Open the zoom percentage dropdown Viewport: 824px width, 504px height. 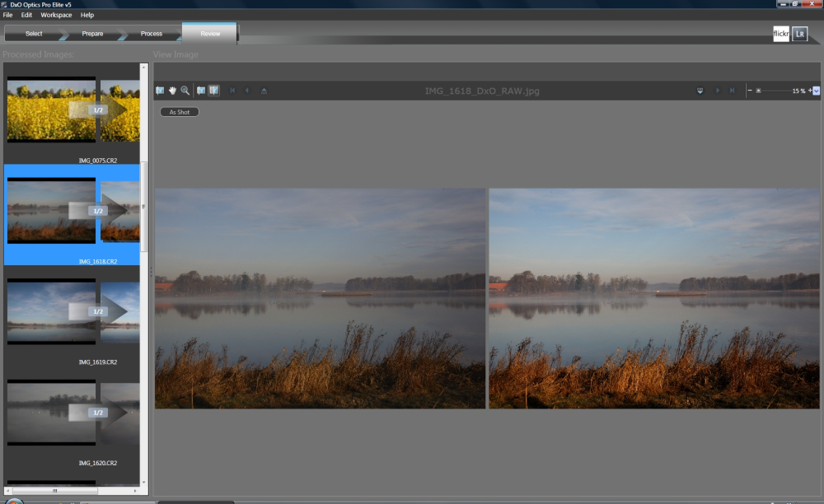coord(816,91)
